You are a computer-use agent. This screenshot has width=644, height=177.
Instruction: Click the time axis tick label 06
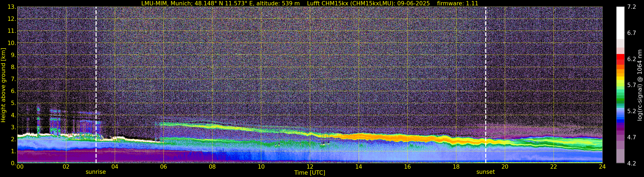click(164, 167)
